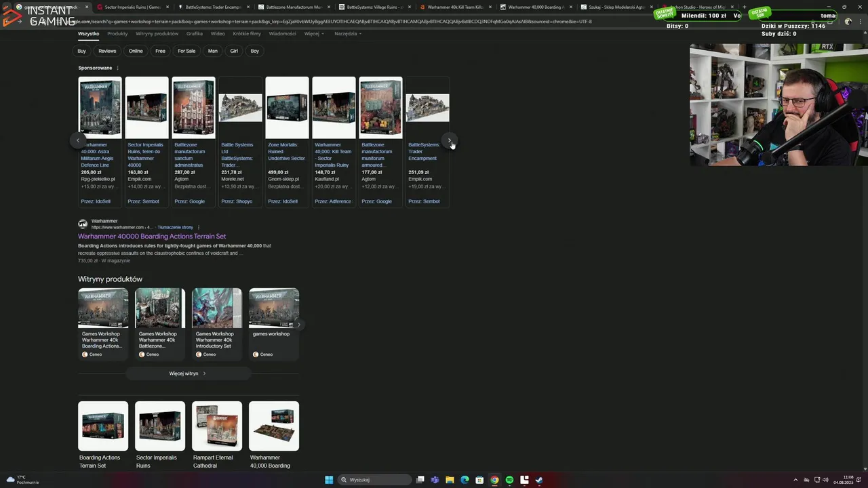Apply the Buy filter chip

[x=81, y=51]
